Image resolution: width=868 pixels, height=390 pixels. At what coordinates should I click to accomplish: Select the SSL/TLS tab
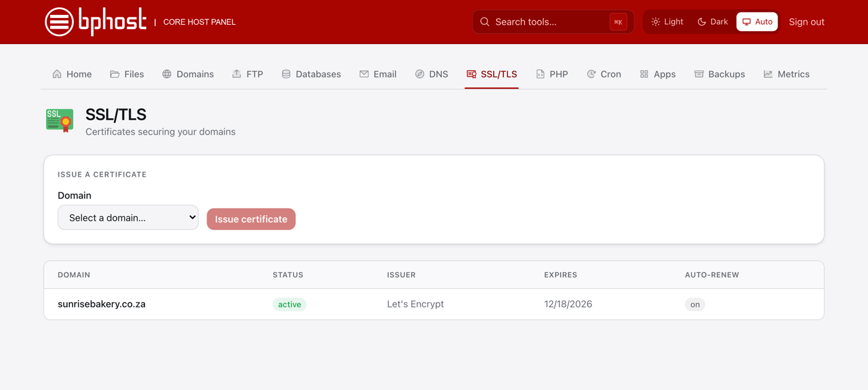(x=492, y=74)
